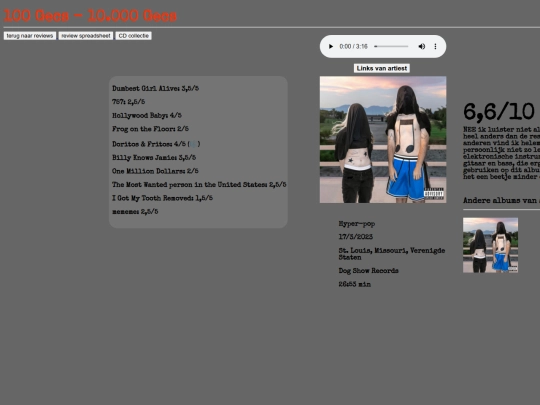Image resolution: width=540 pixels, height=405 pixels.
Task: Select 'Doritos & Fritos: 4/5' text
Action: point(149,144)
